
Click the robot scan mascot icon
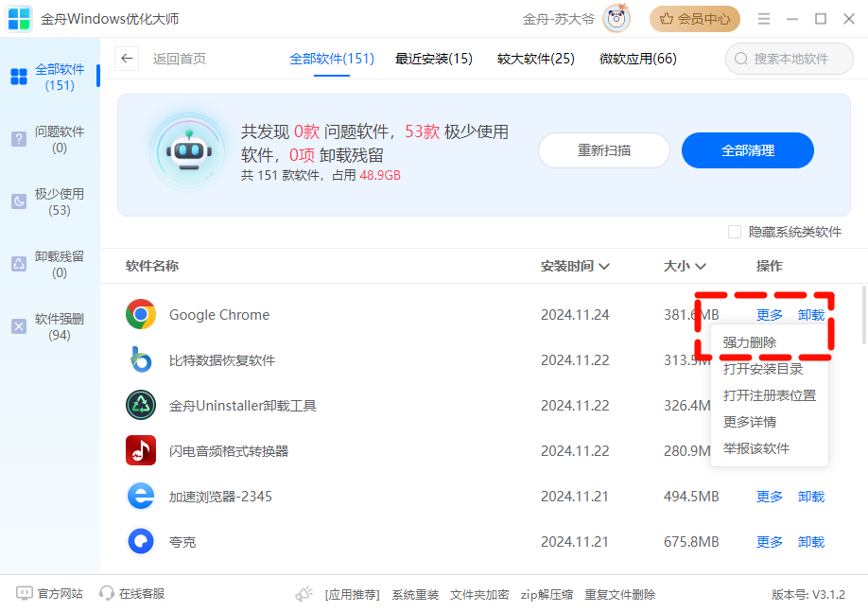pyautogui.click(x=189, y=151)
